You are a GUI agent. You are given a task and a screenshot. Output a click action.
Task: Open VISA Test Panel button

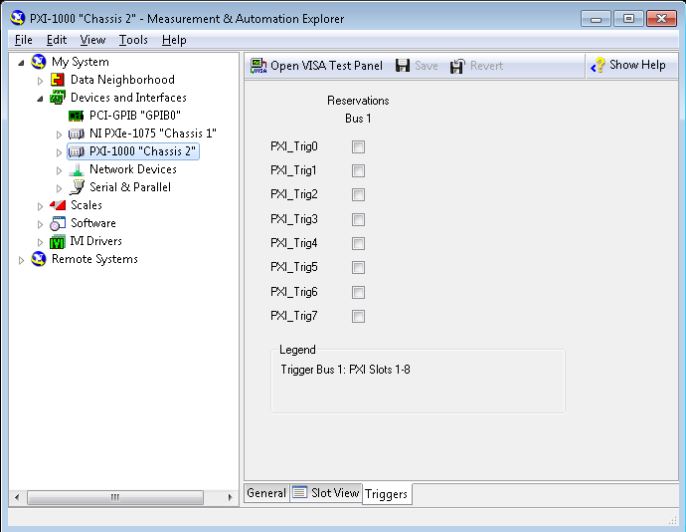316,66
